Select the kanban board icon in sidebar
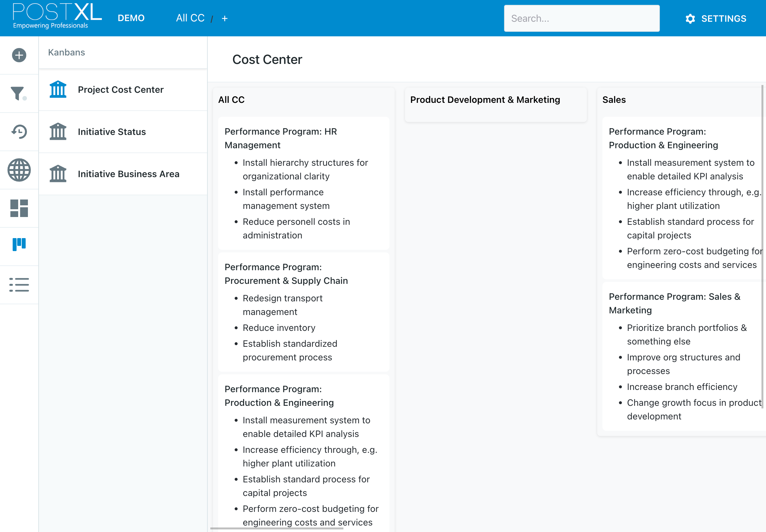The image size is (766, 532). coord(19,244)
